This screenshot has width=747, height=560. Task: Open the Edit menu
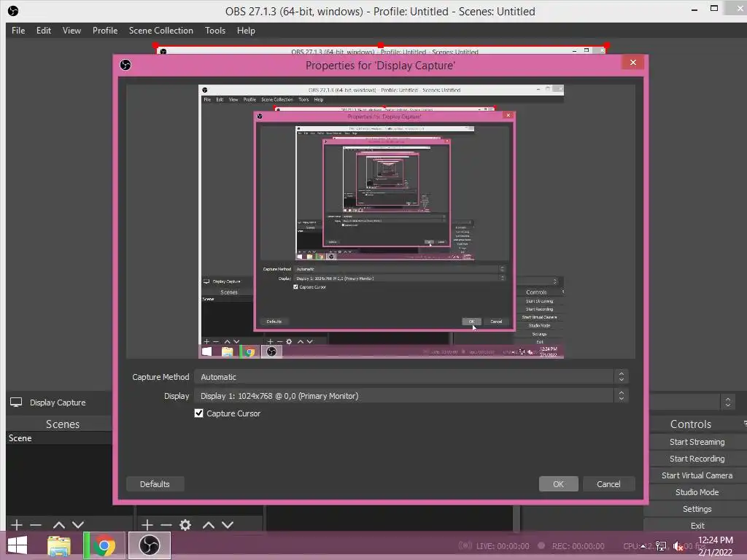43,31
